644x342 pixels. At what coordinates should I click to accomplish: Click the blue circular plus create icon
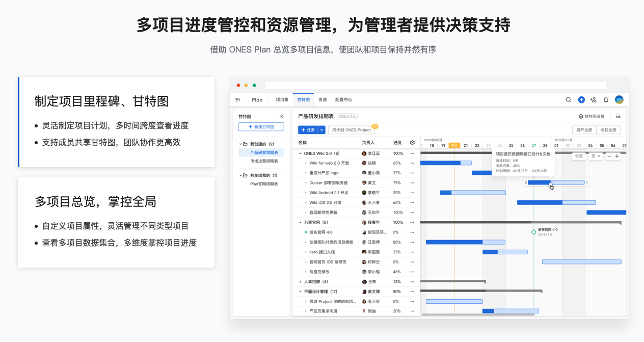click(x=581, y=100)
